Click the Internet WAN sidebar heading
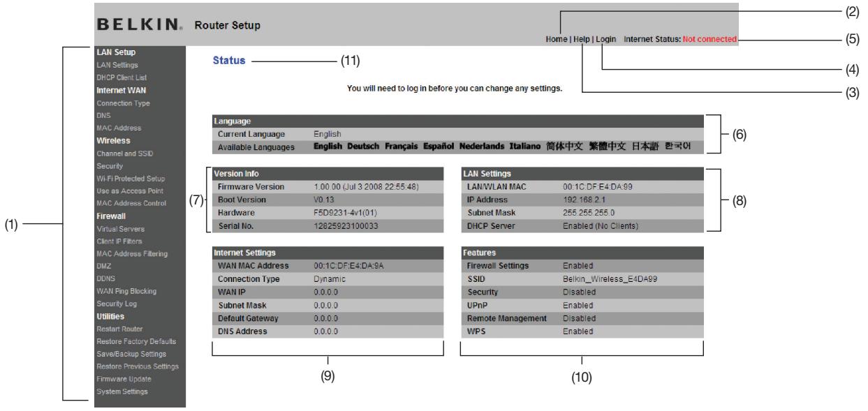The height and width of the screenshot is (411, 868). (122, 90)
